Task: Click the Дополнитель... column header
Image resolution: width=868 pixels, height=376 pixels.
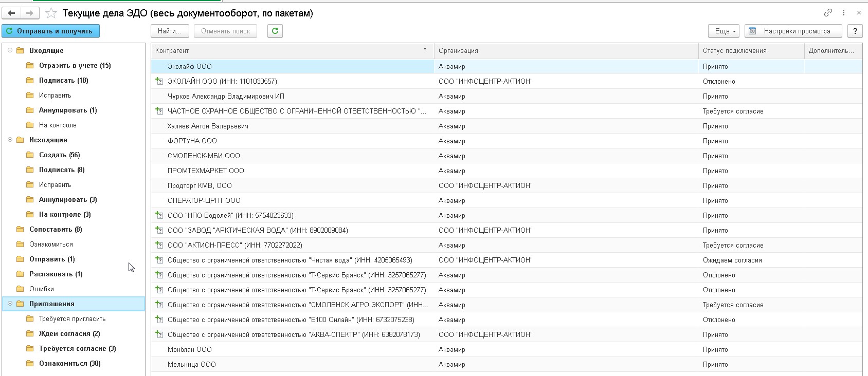Action: pos(833,50)
